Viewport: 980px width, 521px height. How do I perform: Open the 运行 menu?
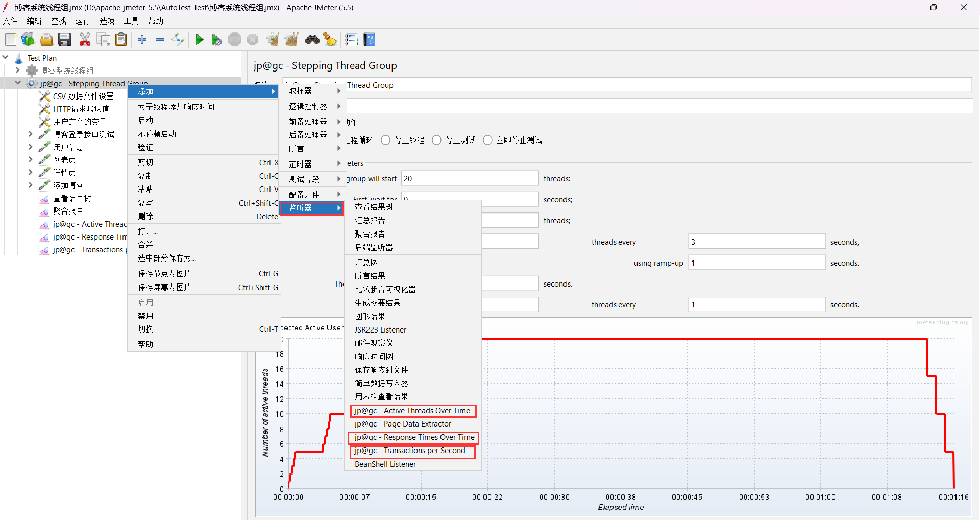(83, 21)
